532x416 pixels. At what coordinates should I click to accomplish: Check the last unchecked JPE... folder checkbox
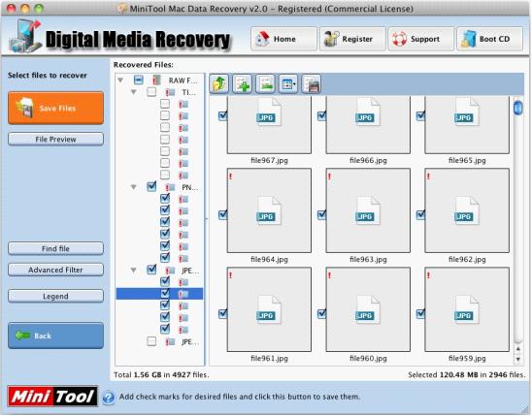point(151,341)
